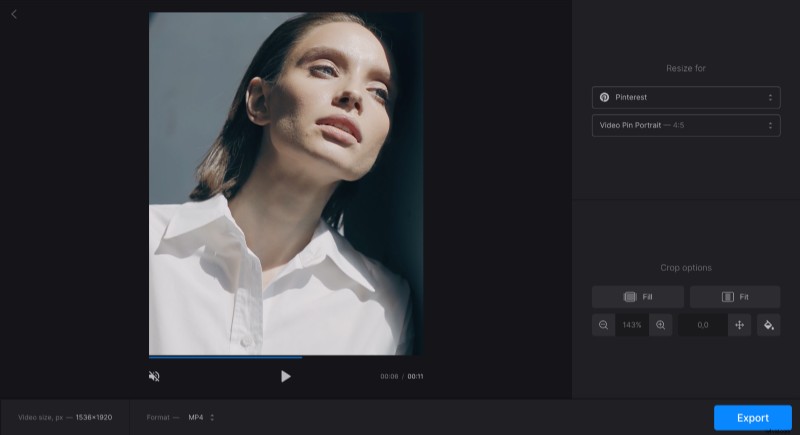Go back using the left arrow
The width and height of the screenshot is (800, 435).
coord(14,14)
